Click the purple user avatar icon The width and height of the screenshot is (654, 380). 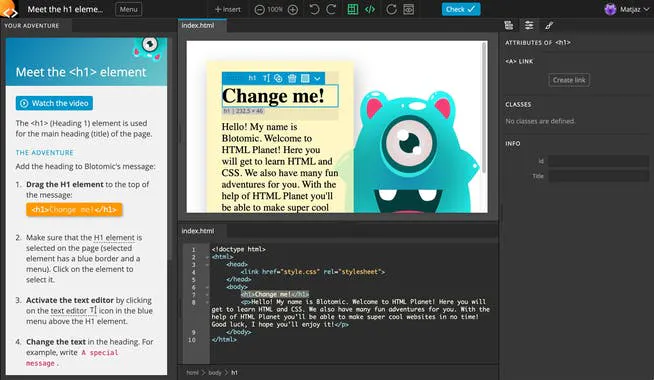pos(610,9)
